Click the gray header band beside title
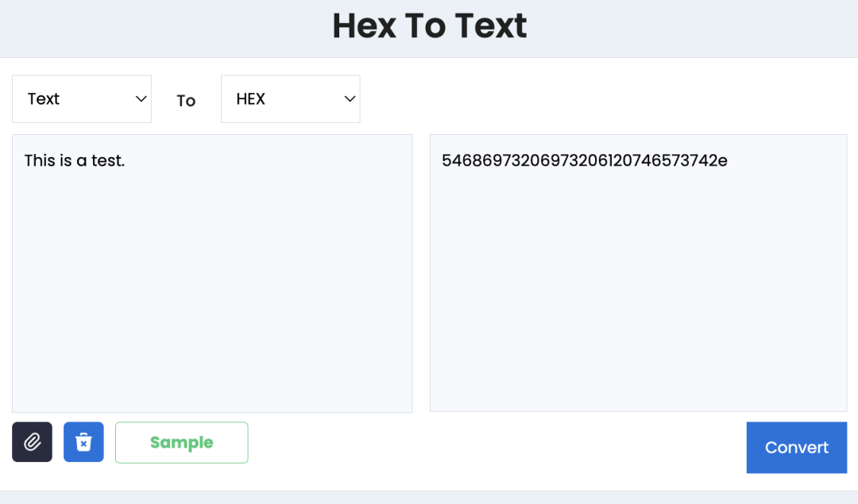858x504 pixels. click(x=159, y=28)
